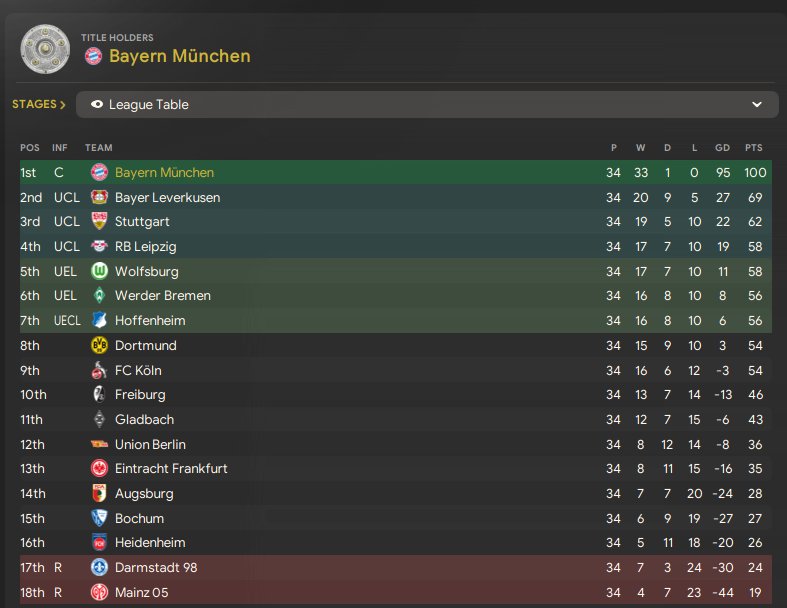The width and height of the screenshot is (787, 608).
Task: Click the Eintracht Frankfurt club crest
Action: pos(99,469)
